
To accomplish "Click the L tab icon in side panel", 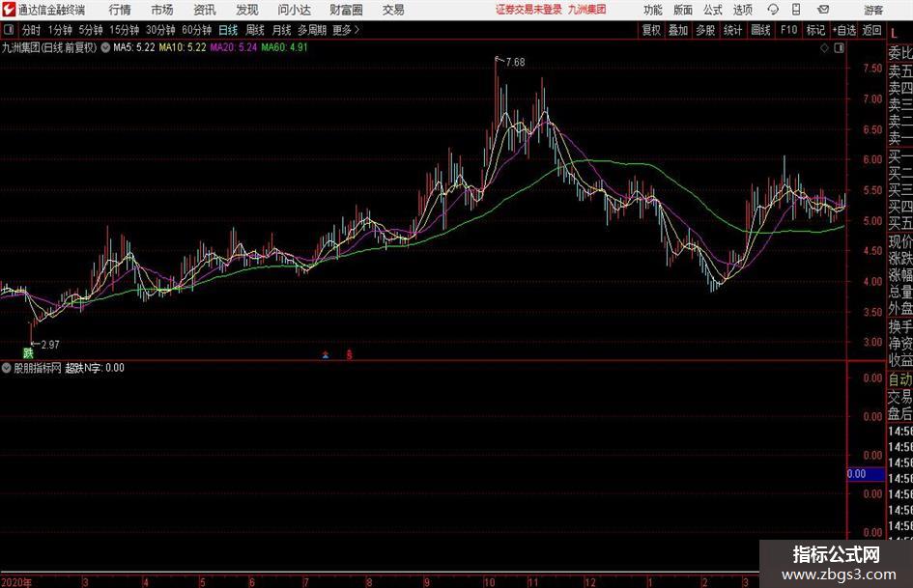I will pos(894,34).
